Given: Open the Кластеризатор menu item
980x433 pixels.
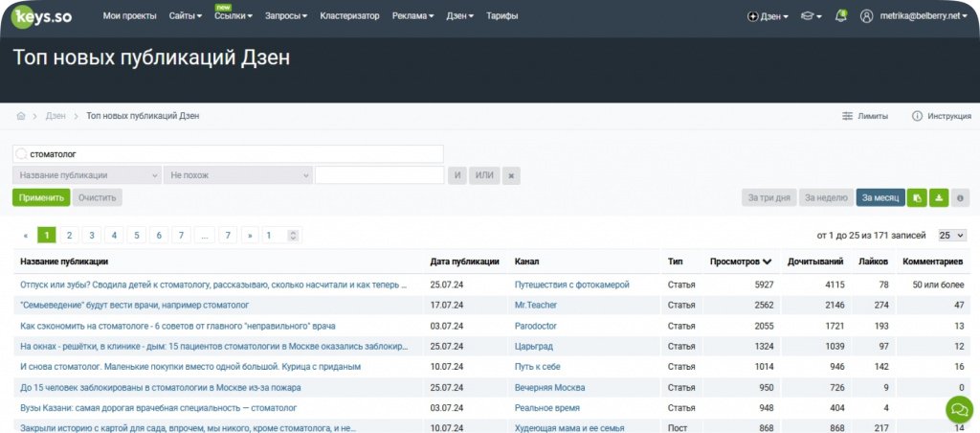Looking at the screenshot, I should coord(349,16).
